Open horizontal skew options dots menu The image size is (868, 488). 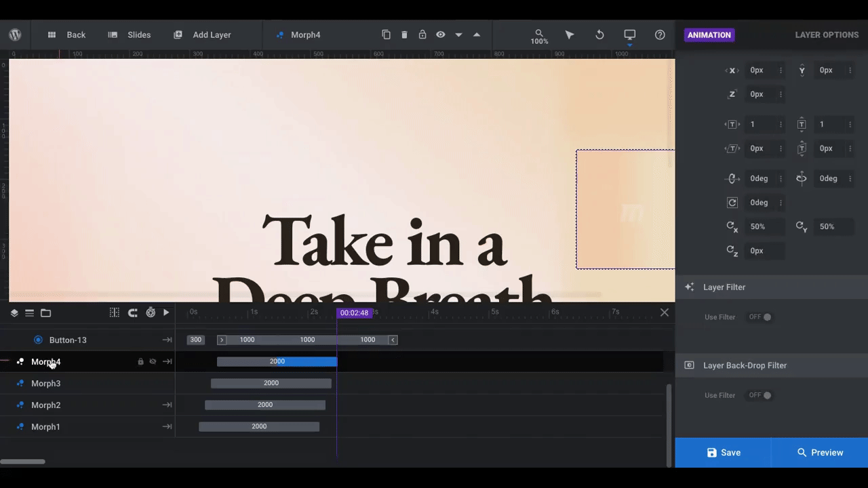[781, 148]
